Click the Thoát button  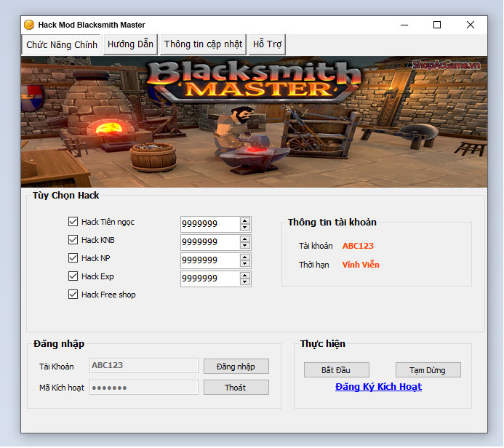236,388
